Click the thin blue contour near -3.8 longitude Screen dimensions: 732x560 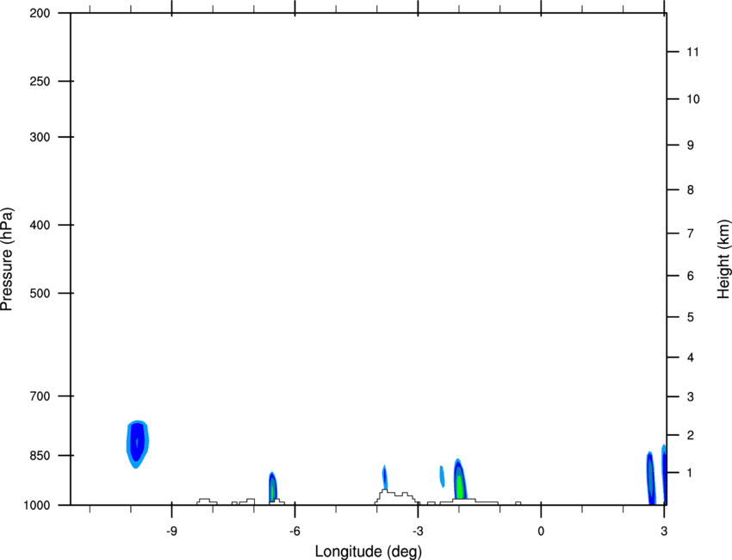tap(385, 476)
